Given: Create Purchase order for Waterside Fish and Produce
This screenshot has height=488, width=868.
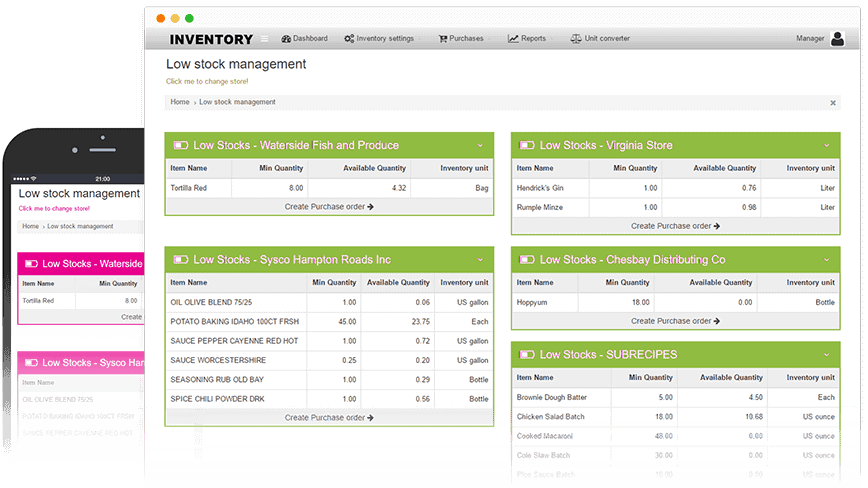Looking at the screenshot, I should [x=329, y=206].
